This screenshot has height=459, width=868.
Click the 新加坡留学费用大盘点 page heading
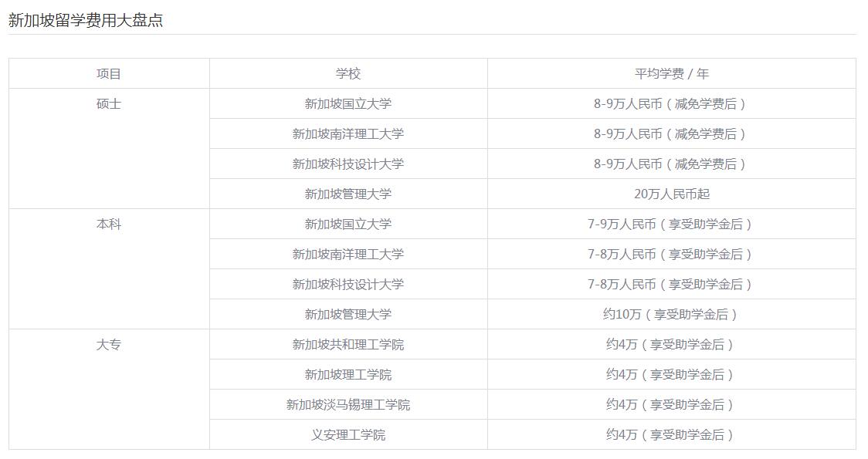coord(86,21)
